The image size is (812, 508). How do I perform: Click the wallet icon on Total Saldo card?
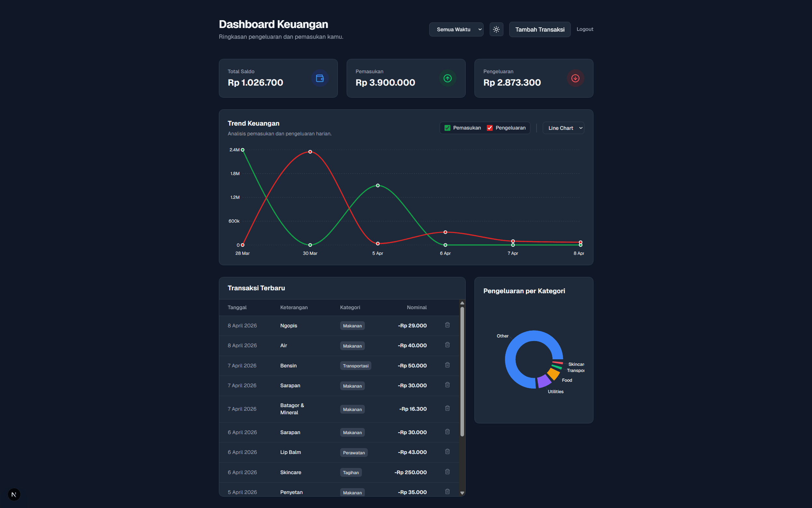(320, 78)
